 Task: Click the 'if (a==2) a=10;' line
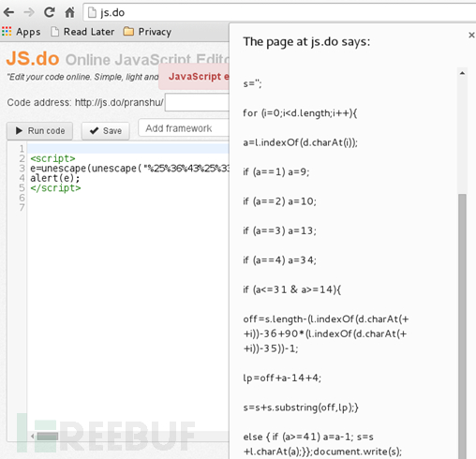coord(279,201)
